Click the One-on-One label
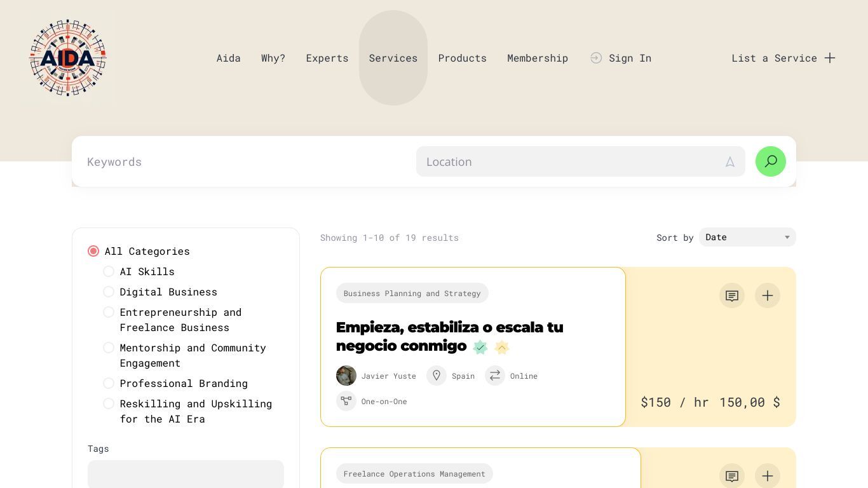Image resolution: width=868 pixels, height=488 pixels. [384, 402]
